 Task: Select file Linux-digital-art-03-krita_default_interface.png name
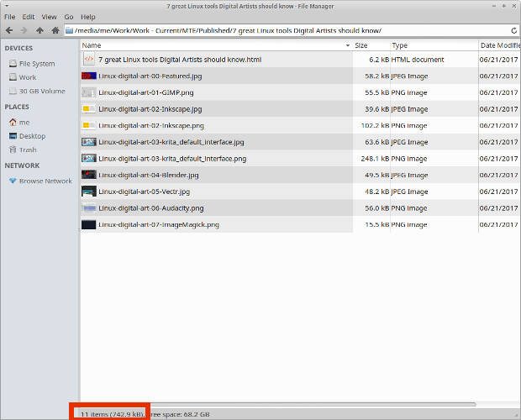coord(172,159)
